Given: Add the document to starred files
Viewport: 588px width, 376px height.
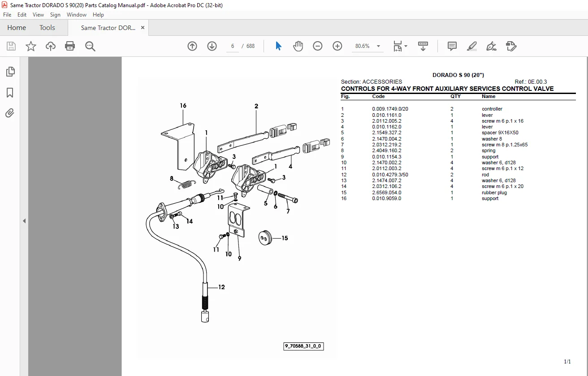Looking at the screenshot, I should pyautogui.click(x=31, y=46).
